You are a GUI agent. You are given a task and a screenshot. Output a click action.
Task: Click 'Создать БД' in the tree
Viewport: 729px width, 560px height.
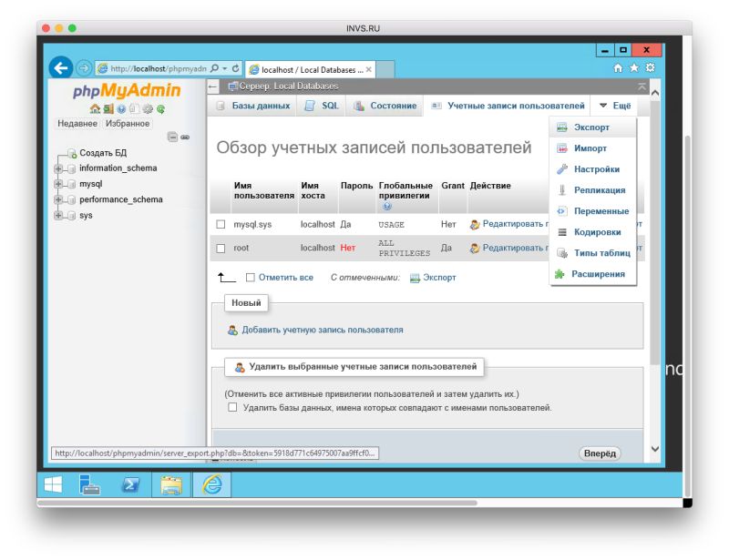click(103, 153)
